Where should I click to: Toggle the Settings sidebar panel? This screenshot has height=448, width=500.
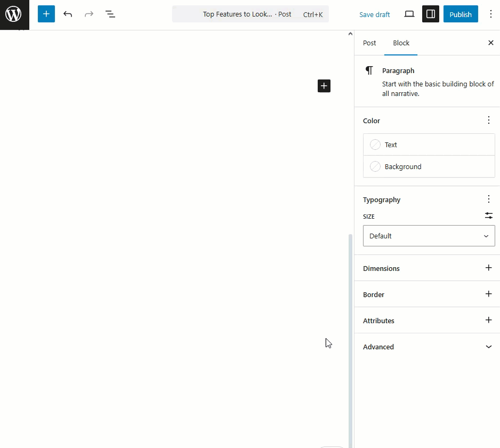431,14
